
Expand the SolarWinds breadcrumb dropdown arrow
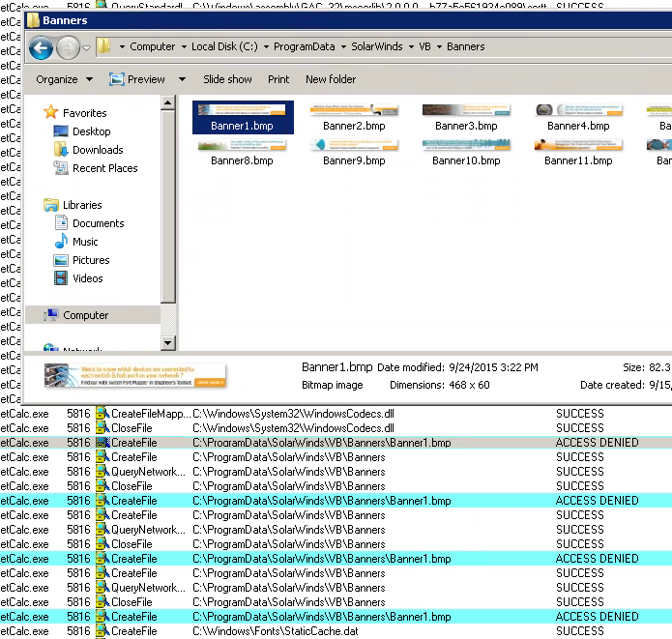(411, 46)
